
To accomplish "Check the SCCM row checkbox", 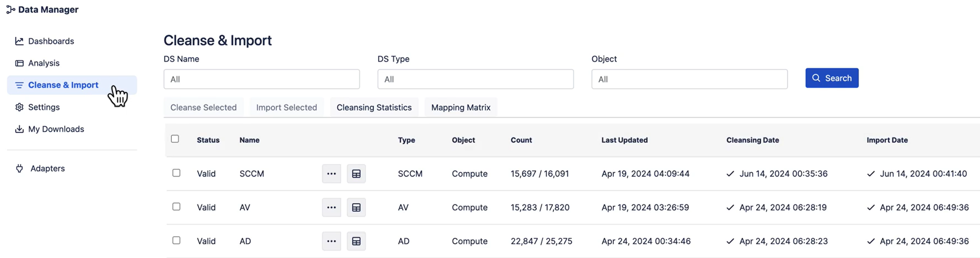I will (176, 173).
